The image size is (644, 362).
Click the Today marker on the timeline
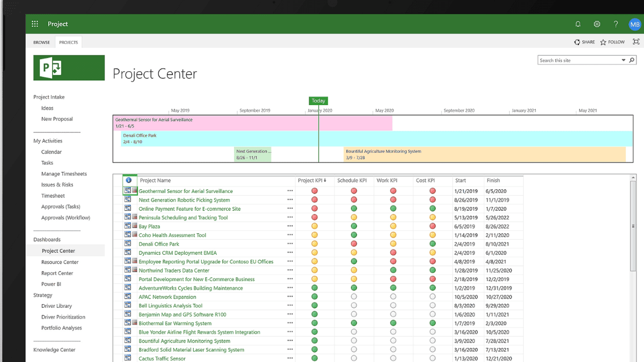(x=318, y=101)
